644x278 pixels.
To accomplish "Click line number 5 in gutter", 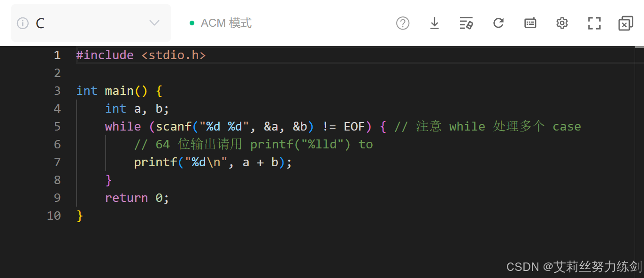I will point(57,126).
